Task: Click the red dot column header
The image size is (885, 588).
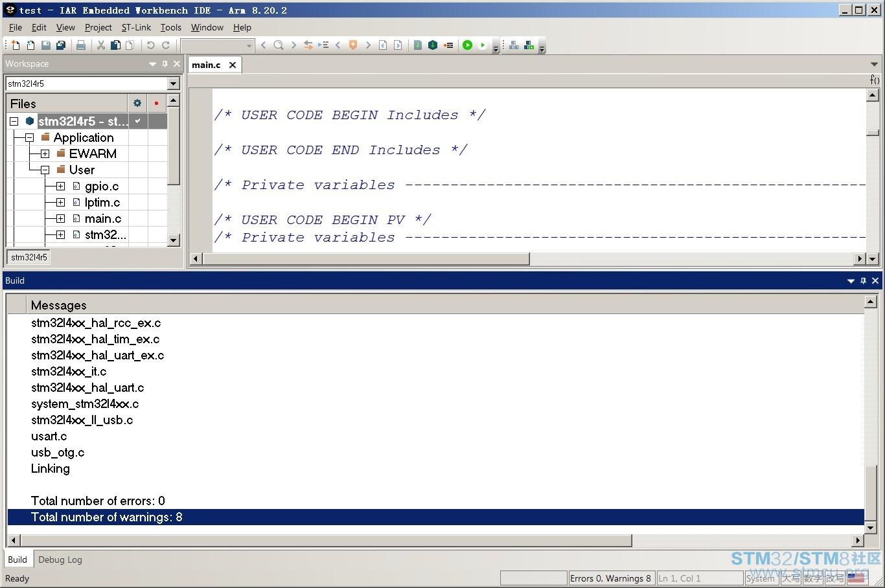Action: [156, 103]
